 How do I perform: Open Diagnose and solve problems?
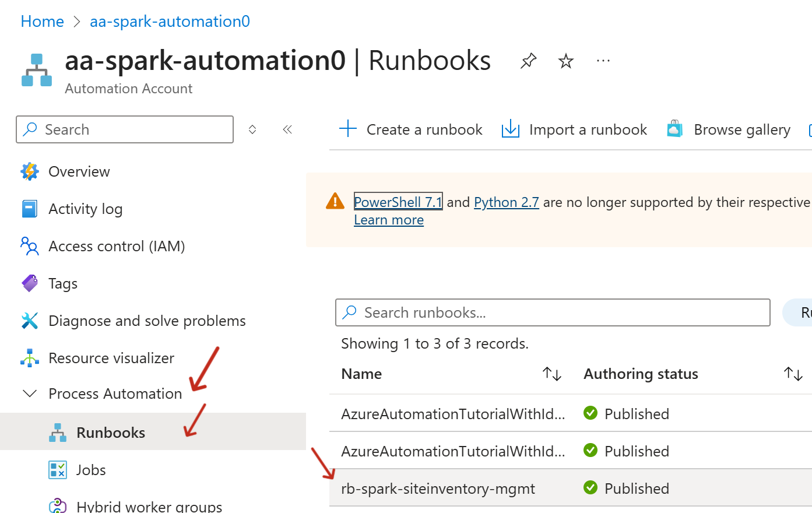tap(147, 321)
